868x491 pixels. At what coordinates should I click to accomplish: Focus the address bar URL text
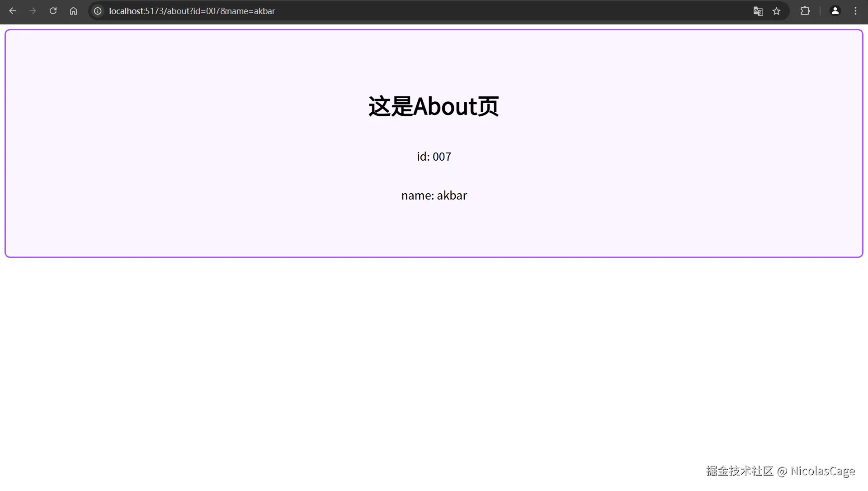point(192,11)
